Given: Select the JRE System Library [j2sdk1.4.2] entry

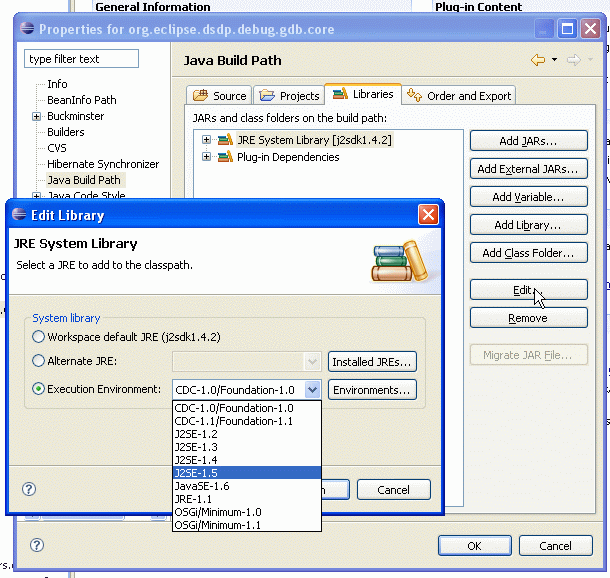Looking at the screenshot, I should pos(314,140).
